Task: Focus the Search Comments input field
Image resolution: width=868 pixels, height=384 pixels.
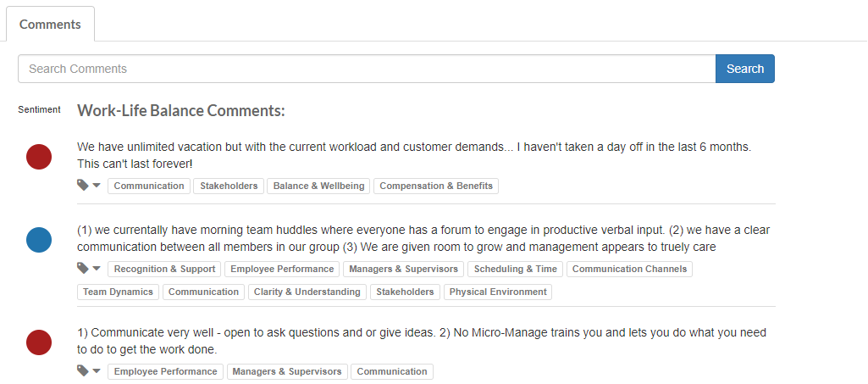Action: click(367, 69)
